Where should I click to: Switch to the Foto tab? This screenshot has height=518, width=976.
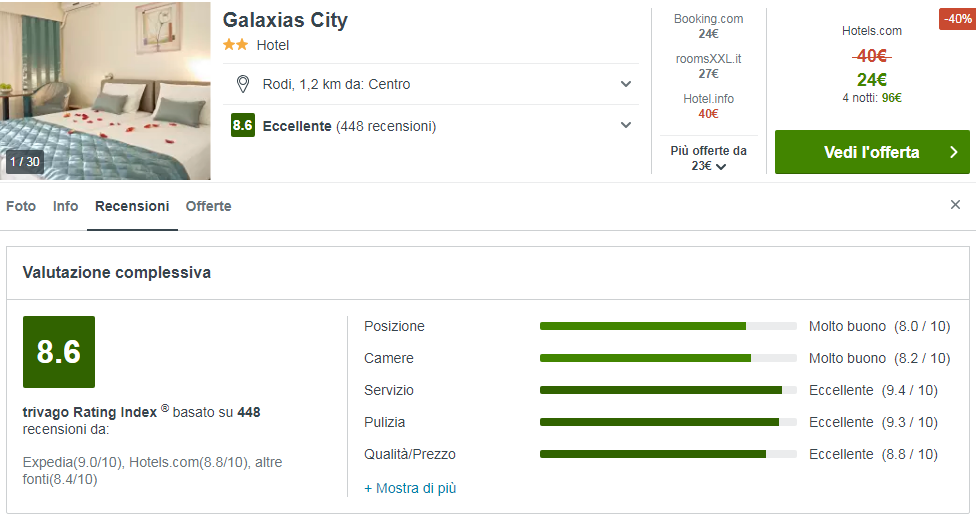[x=21, y=206]
